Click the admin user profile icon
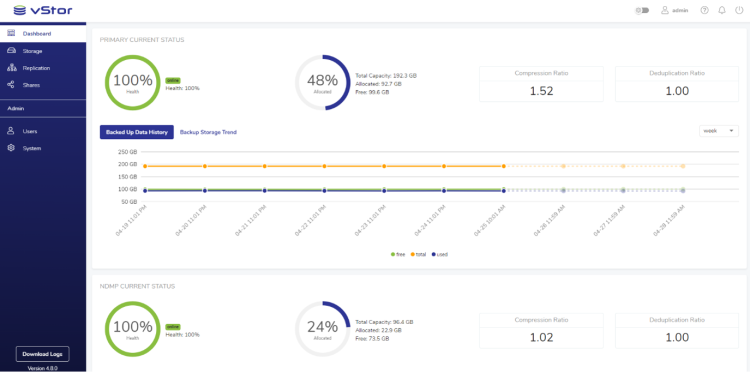This screenshot has width=750, height=373. point(665,10)
